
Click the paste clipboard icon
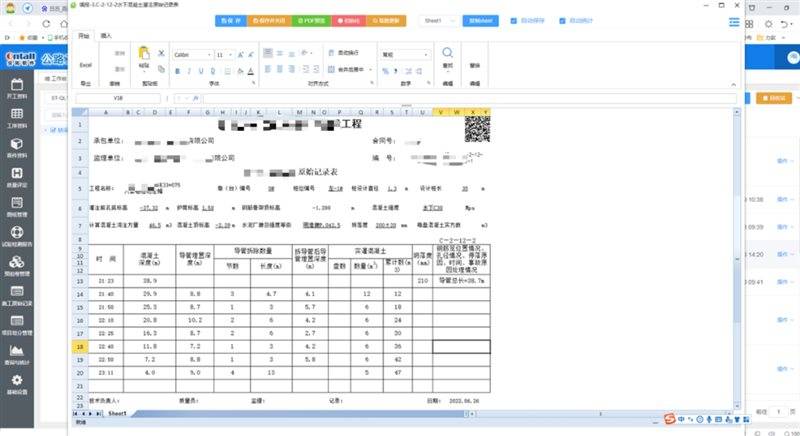[x=144, y=53]
